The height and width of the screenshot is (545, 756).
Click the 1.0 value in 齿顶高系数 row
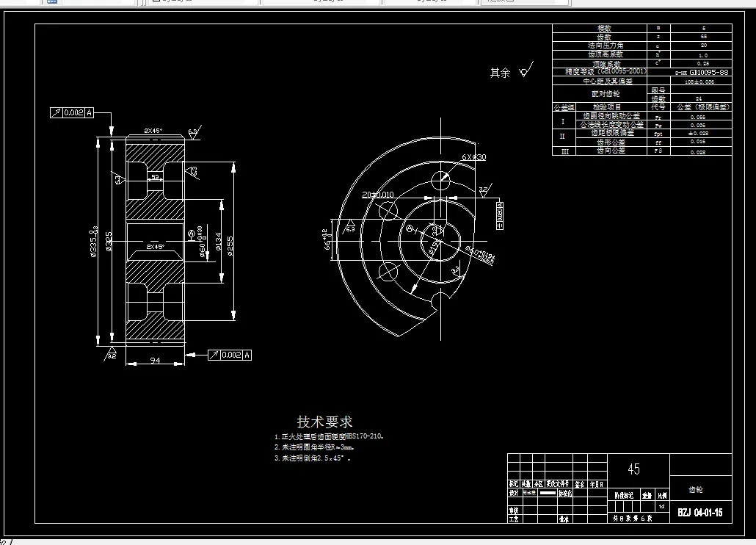point(702,55)
